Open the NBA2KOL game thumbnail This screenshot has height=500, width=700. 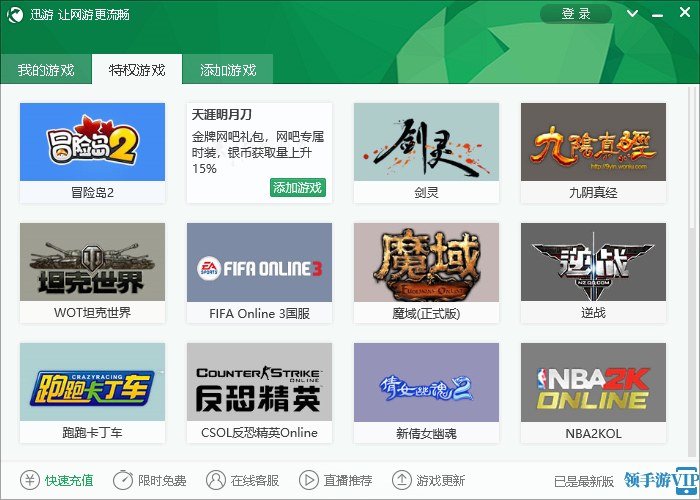point(593,382)
